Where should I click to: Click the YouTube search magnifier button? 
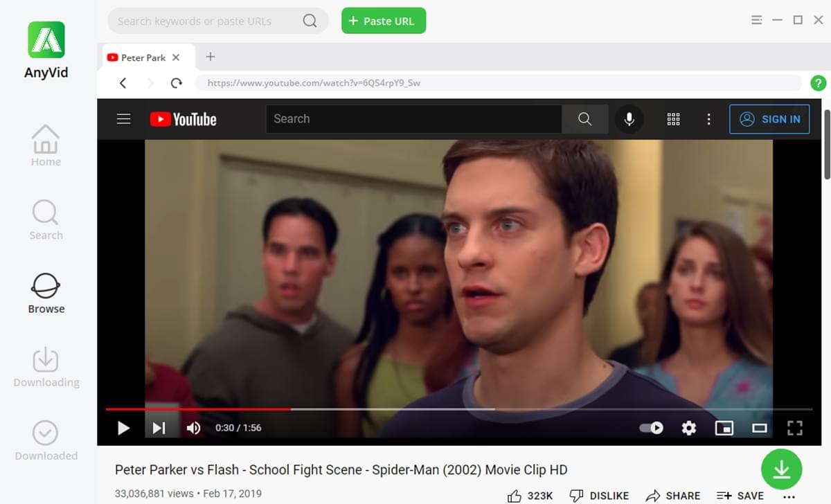click(x=585, y=119)
